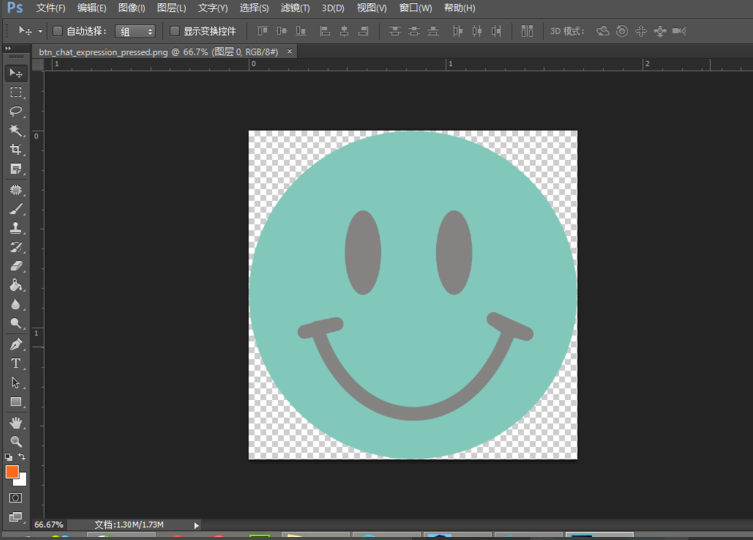
Task: Select the Hand tool
Action: [x=16, y=422]
